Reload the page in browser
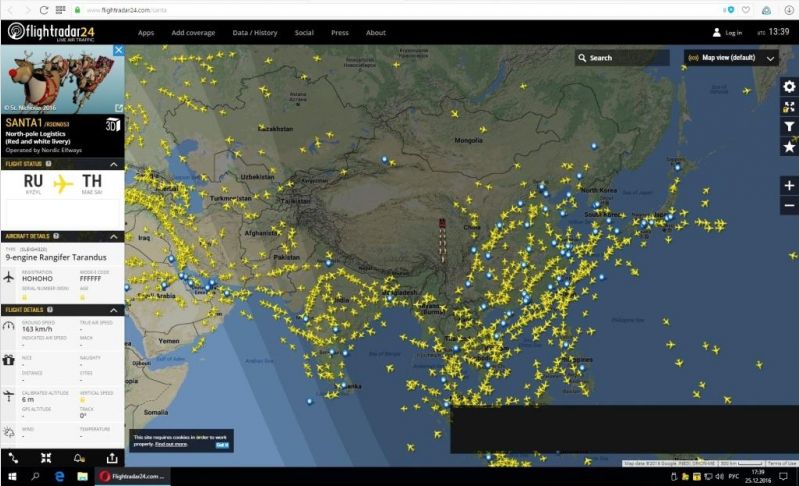Viewport: 800px width, 486px height. [44, 10]
